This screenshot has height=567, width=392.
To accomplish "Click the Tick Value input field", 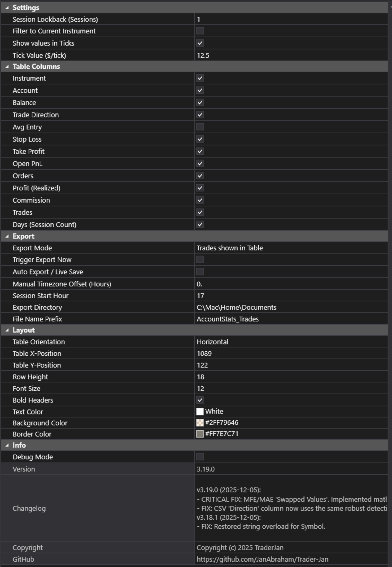I will pyautogui.click(x=291, y=55).
